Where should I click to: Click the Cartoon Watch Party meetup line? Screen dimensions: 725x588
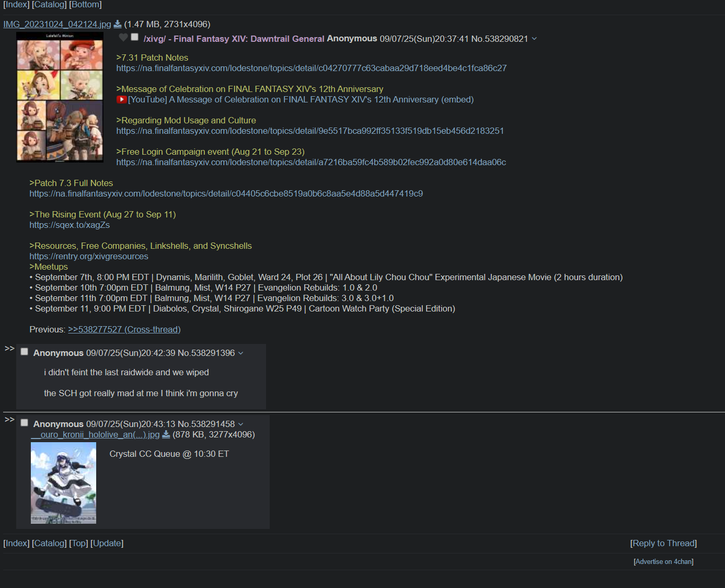(x=243, y=309)
